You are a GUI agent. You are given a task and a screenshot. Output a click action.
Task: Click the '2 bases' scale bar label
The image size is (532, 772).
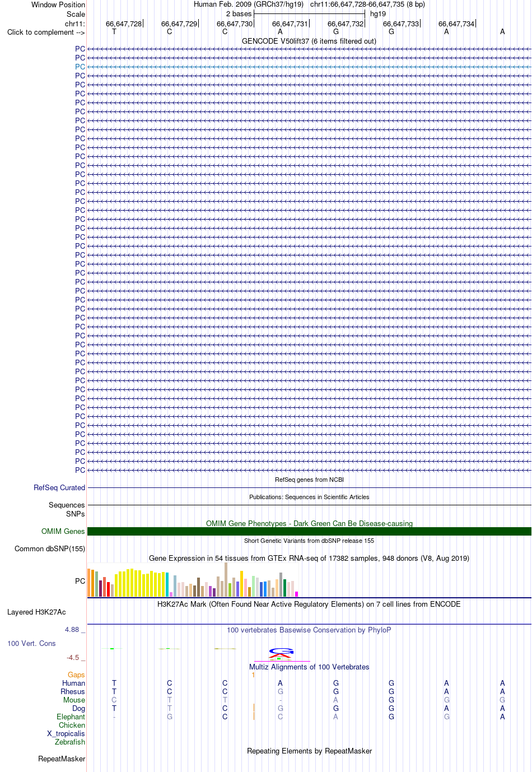point(239,13)
